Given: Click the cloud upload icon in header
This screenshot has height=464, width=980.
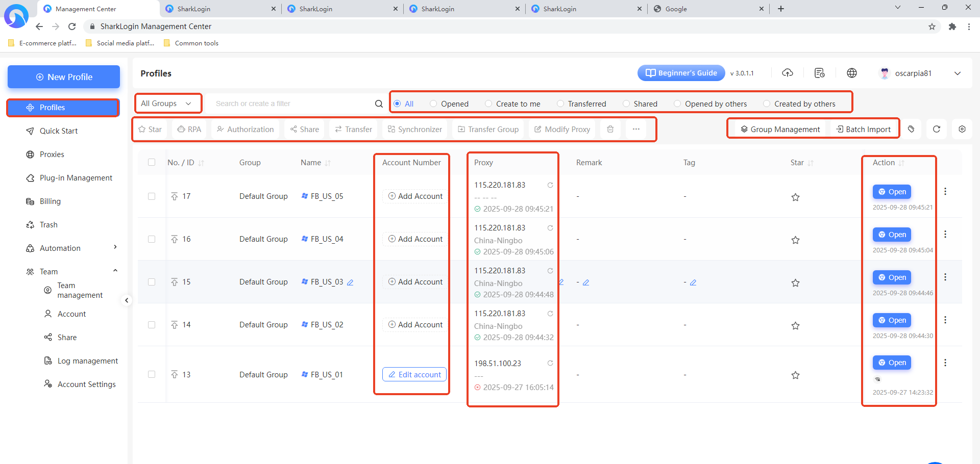Looking at the screenshot, I should tap(788, 73).
